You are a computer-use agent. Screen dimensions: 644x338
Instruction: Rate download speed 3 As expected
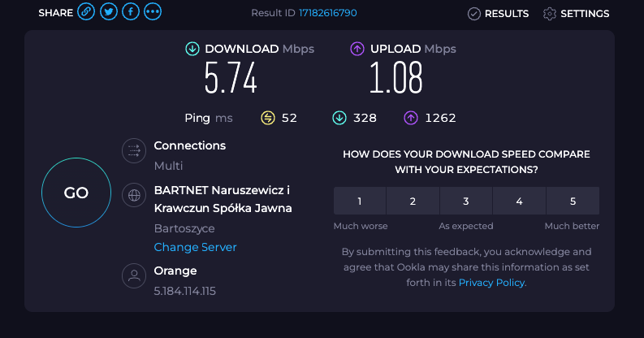click(466, 201)
